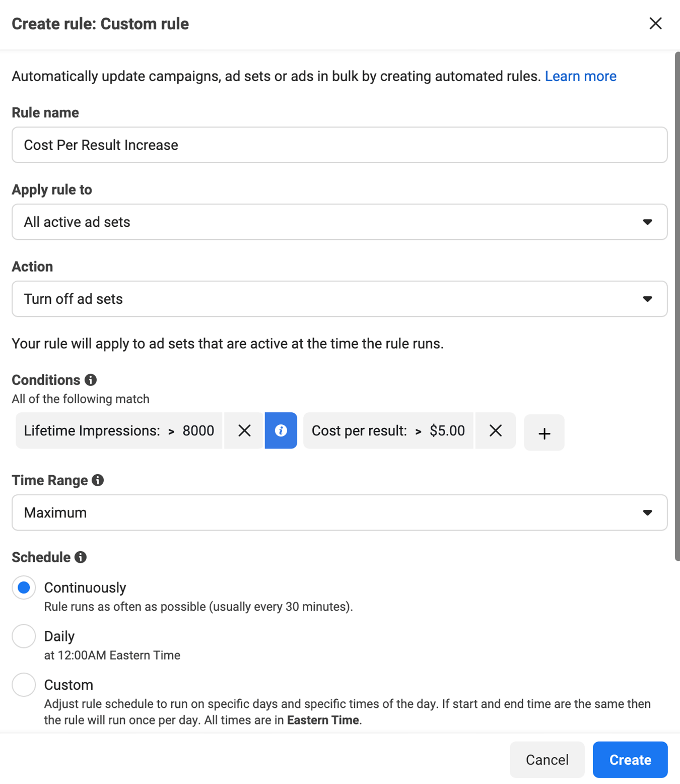Expand the Time Range dropdown
Screen dimensions: 680x784
(339, 513)
